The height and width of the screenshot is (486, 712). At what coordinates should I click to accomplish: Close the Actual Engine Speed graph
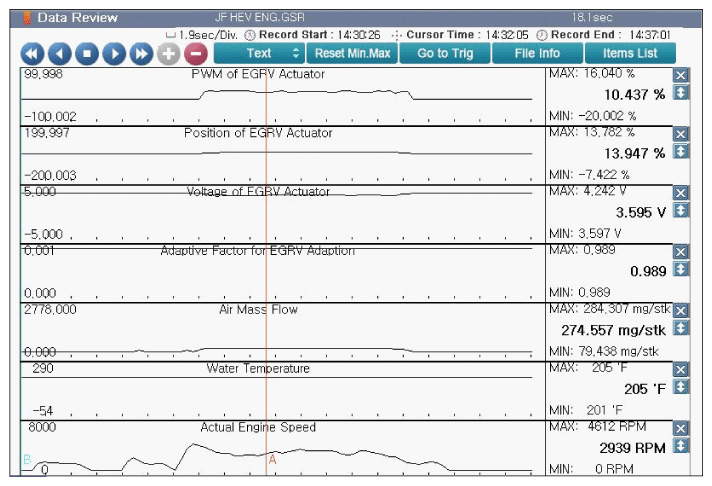click(681, 429)
